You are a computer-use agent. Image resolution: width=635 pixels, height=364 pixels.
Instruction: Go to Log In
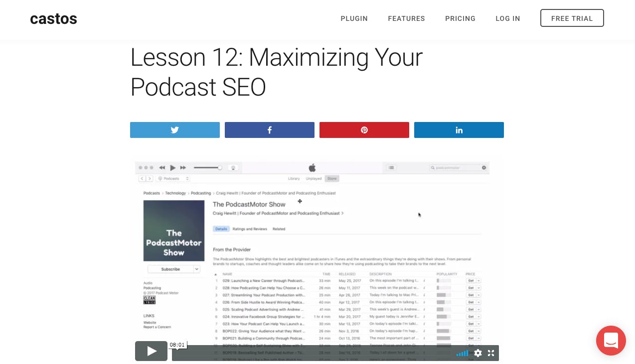[x=507, y=18]
